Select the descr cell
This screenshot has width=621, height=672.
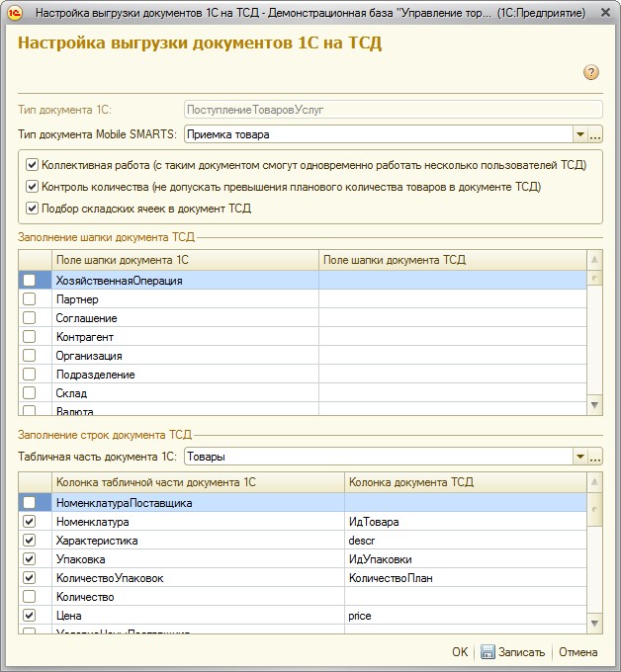click(466, 541)
